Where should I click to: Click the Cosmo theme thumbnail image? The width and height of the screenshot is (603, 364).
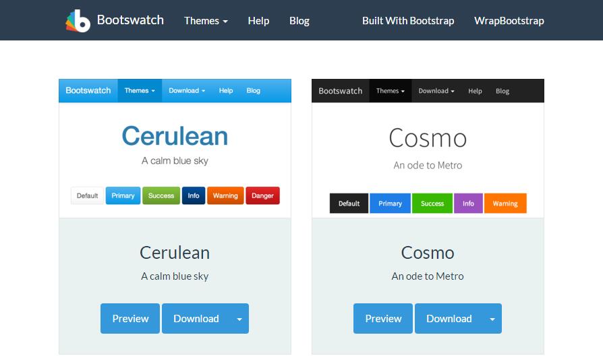428,148
